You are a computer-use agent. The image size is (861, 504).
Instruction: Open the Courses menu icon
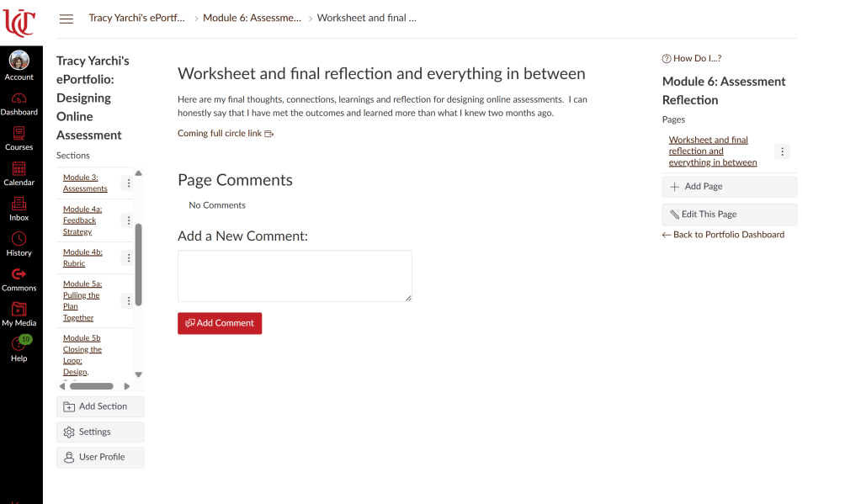[x=19, y=138]
